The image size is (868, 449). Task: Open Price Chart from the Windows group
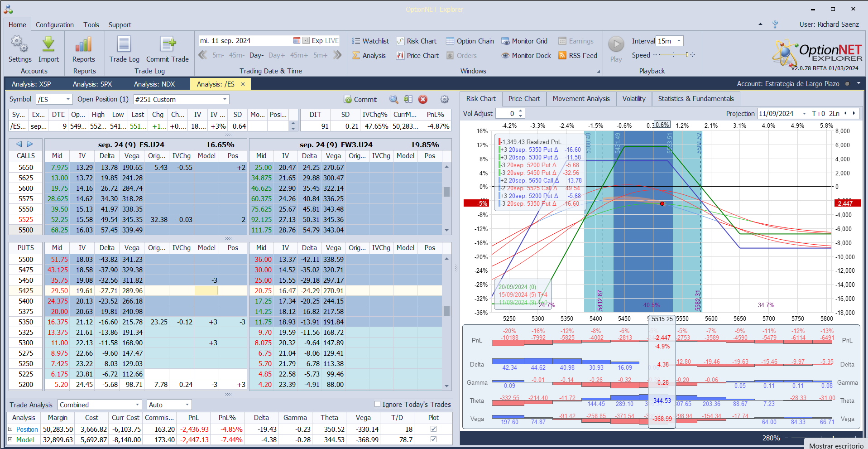(417, 55)
